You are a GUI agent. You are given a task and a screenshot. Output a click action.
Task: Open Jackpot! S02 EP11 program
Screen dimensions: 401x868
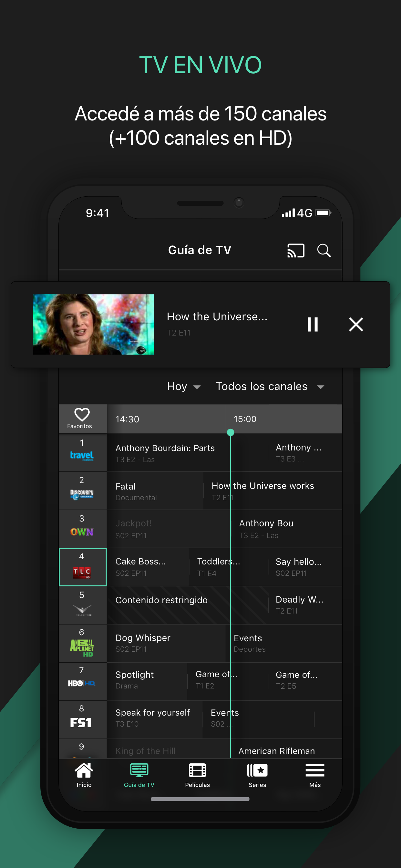(169, 529)
